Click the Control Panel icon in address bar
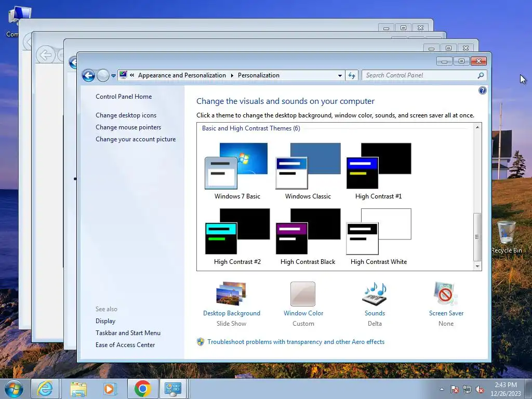Viewport: 532px width, 399px height. coord(123,75)
